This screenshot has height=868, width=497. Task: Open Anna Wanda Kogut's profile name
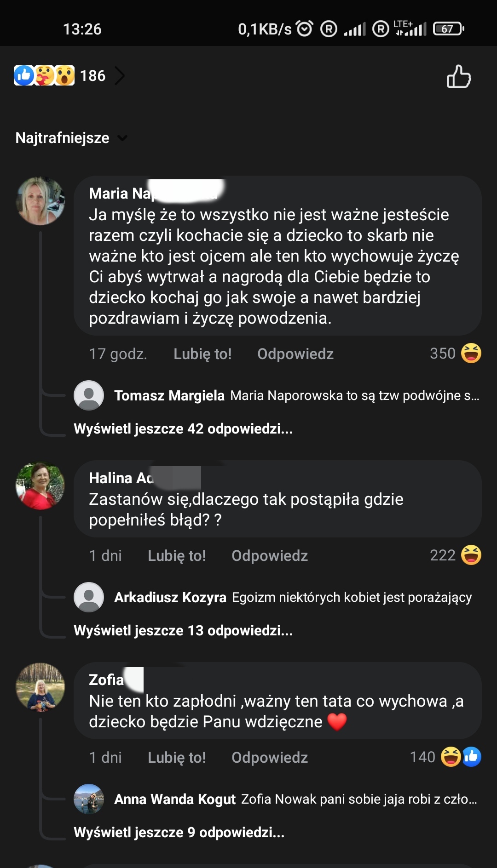point(175,799)
